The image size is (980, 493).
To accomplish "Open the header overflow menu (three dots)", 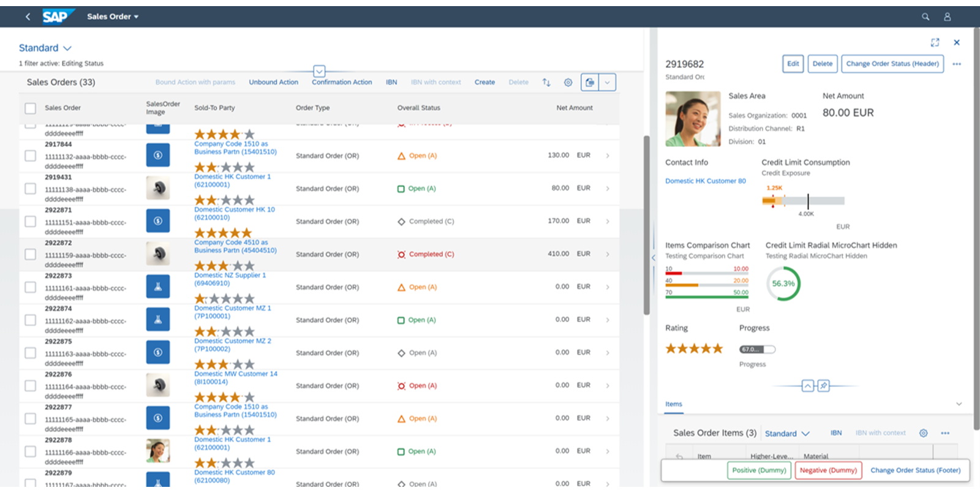I will (957, 64).
